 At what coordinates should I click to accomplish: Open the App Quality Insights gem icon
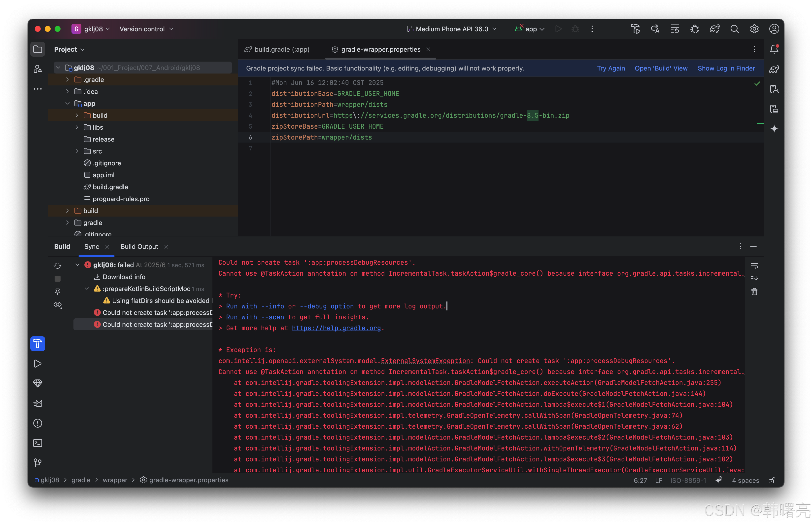coord(38,383)
